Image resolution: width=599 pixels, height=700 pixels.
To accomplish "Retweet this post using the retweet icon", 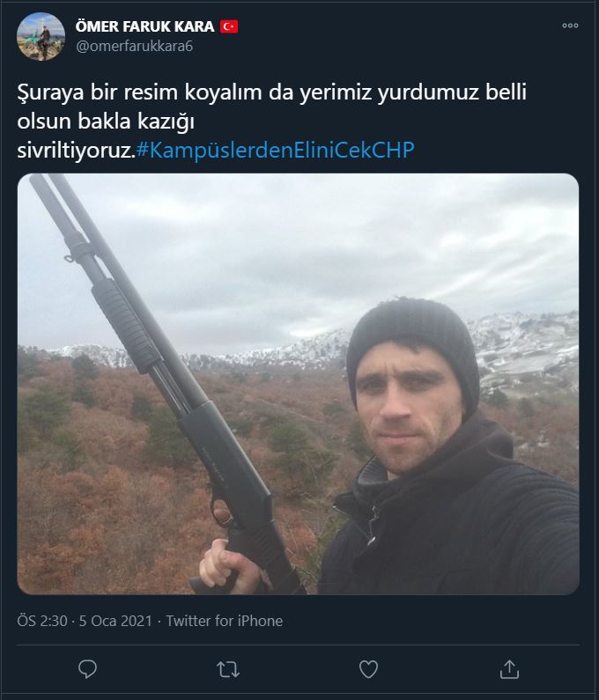I will tap(228, 670).
